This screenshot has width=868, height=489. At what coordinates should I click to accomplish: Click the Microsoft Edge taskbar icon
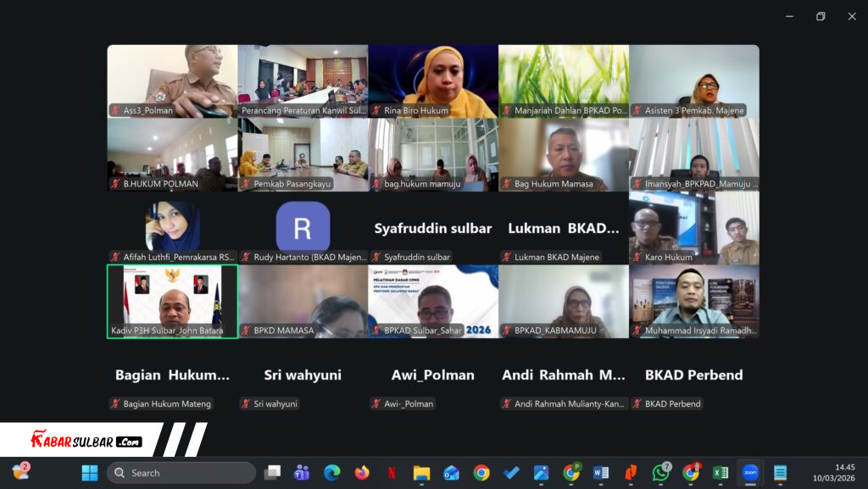coord(331,473)
